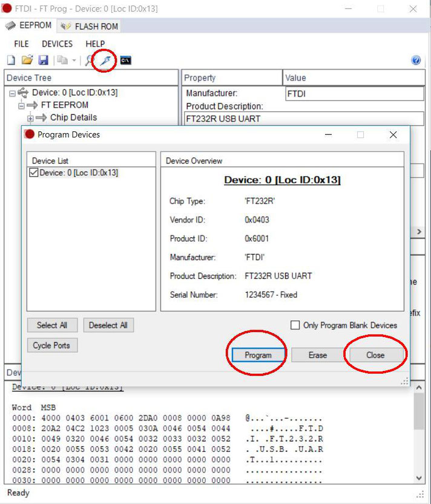
Task: Open the FILE menu
Action: (x=22, y=44)
